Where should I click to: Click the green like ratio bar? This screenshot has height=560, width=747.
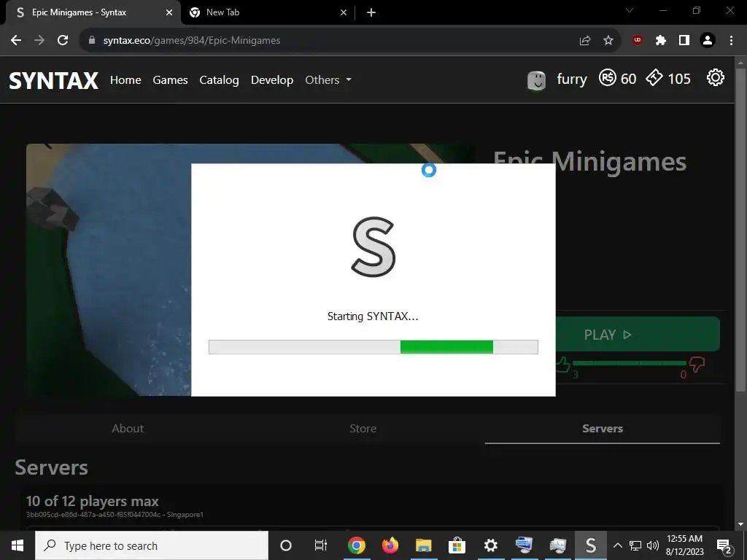coord(630,363)
